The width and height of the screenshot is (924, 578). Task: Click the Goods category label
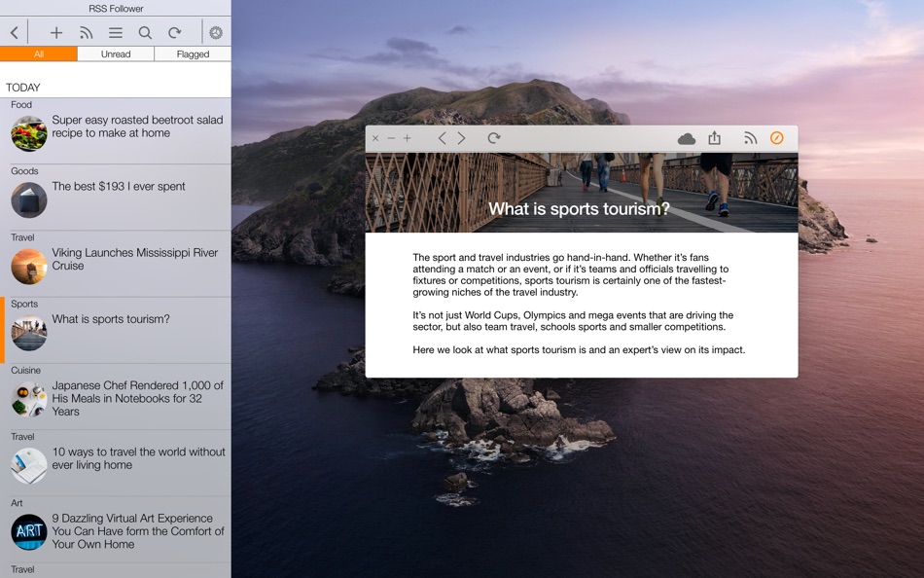tap(24, 171)
